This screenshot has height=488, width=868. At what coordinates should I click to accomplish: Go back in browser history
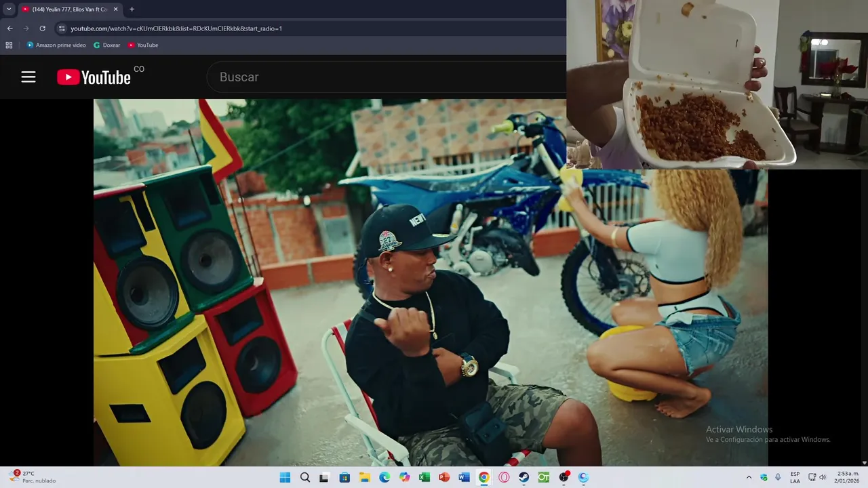click(9, 28)
